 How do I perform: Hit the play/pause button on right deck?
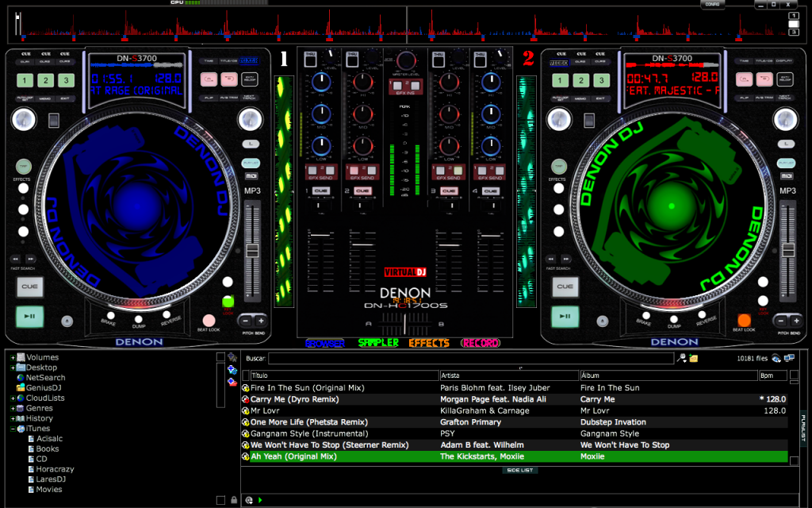565,316
